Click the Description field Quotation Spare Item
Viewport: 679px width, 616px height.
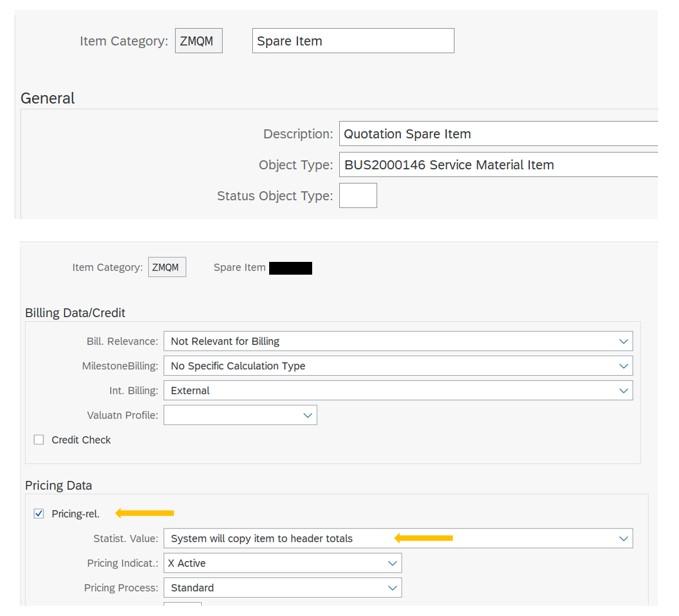(498, 134)
